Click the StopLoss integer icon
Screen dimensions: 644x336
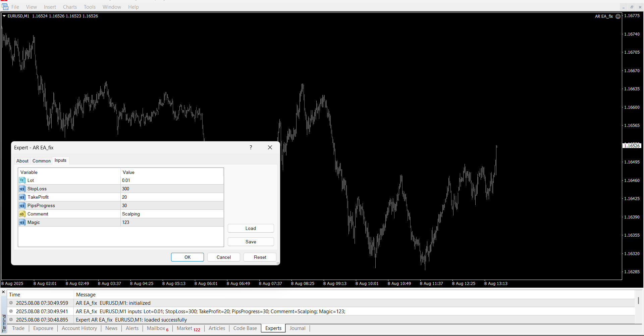(22, 189)
